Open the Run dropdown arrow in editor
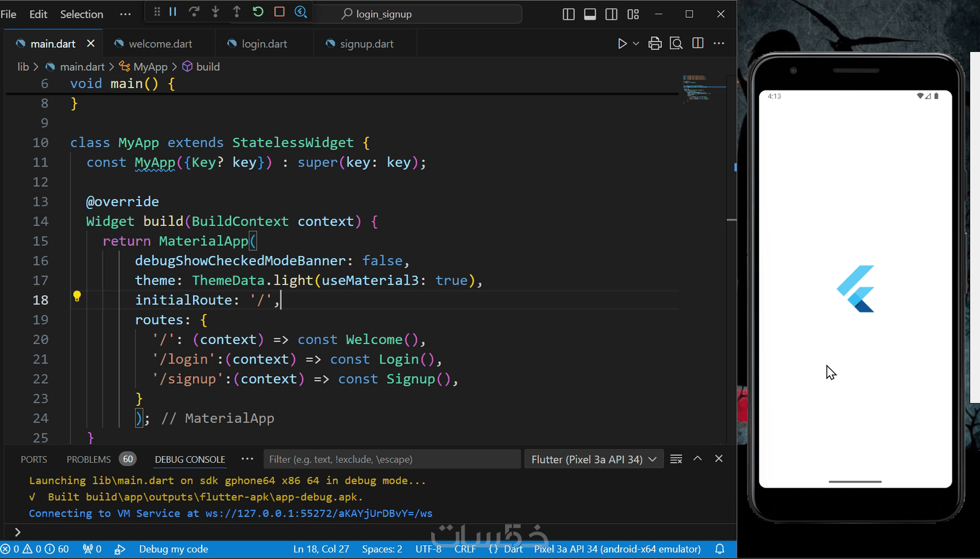980x559 pixels. point(636,44)
